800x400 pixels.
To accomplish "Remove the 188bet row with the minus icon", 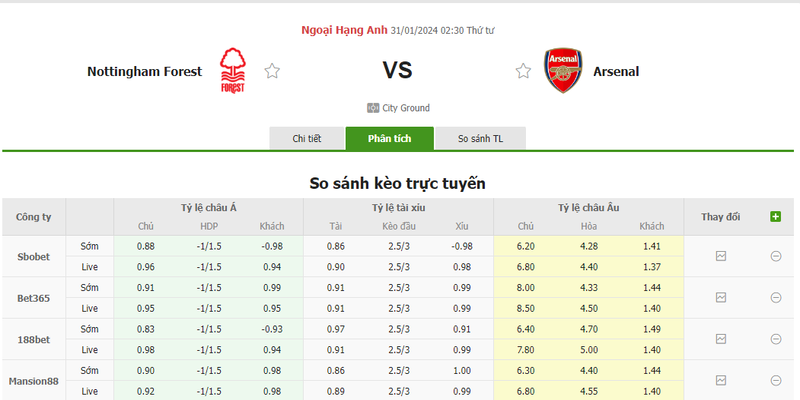I will pyautogui.click(x=776, y=339).
